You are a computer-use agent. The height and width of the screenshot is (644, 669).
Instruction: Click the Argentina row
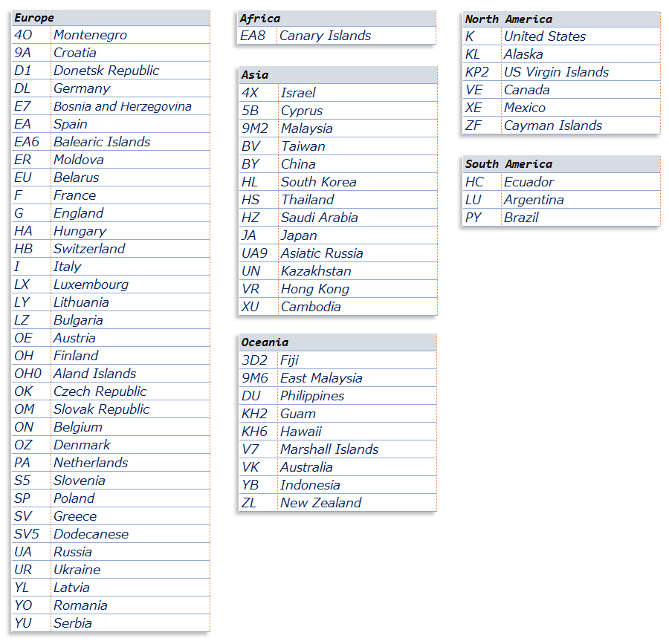[534, 200]
